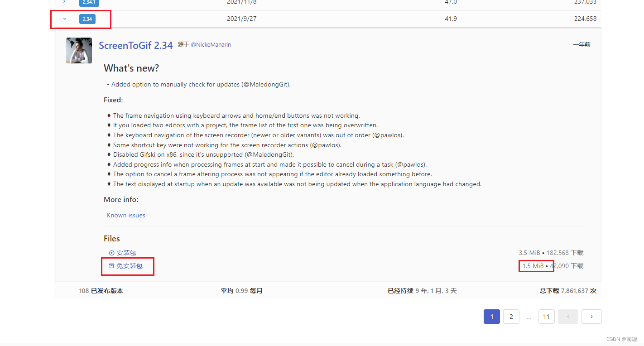
Task: Click the What's new? heading
Action: click(x=131, y=68)
